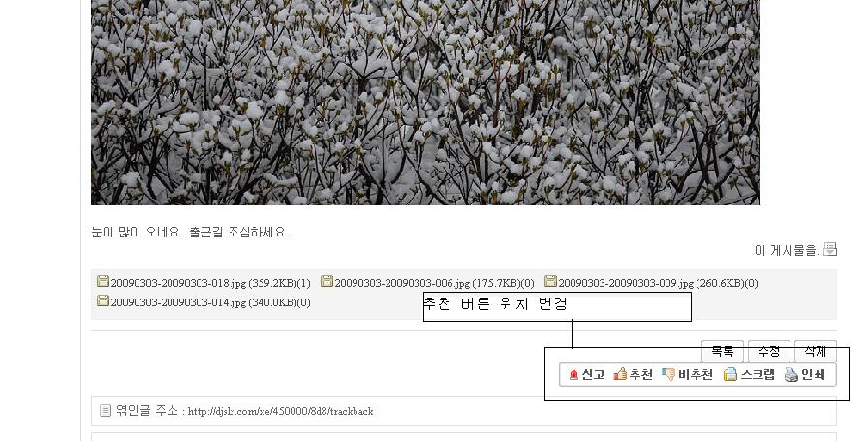This screenshot has height=441, width=868.
Task: Click the 수정 button
Action: (769, 351)
